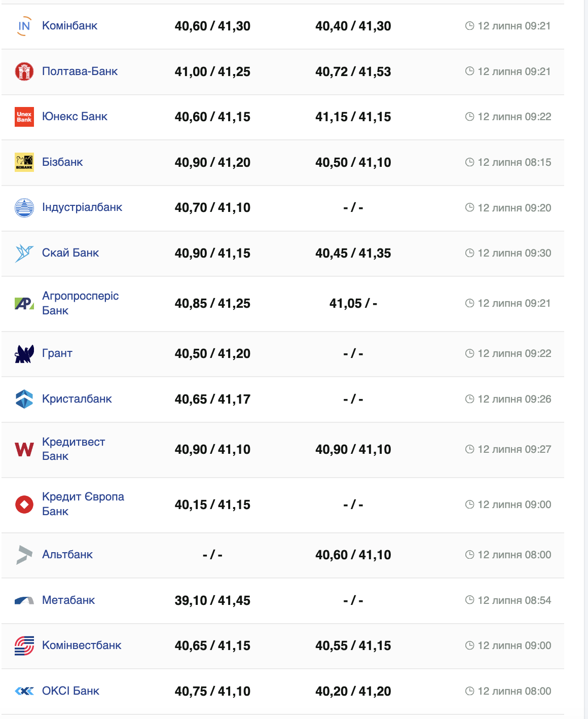The image size is (588, 719).
Task: Click the Індустріалбанк round logo
Action: tap(24, 207)
